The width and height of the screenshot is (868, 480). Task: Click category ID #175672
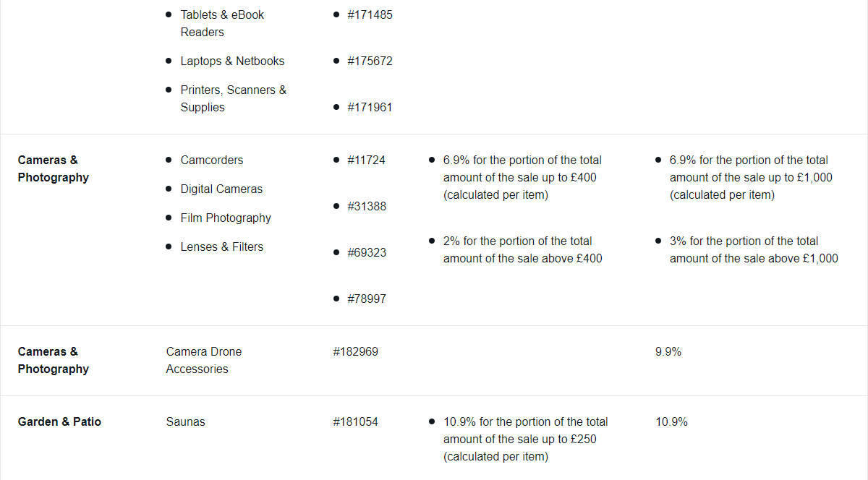[370, 61]
